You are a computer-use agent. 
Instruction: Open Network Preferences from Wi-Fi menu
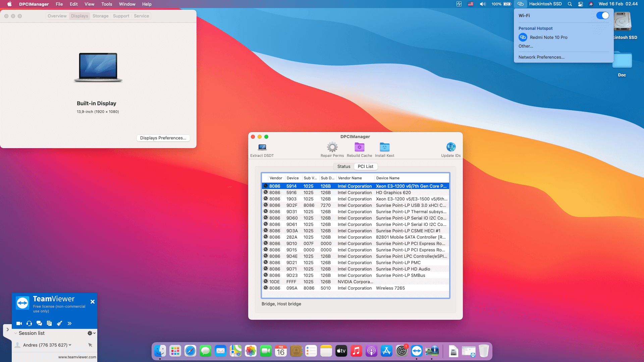[x=541, y=57]
